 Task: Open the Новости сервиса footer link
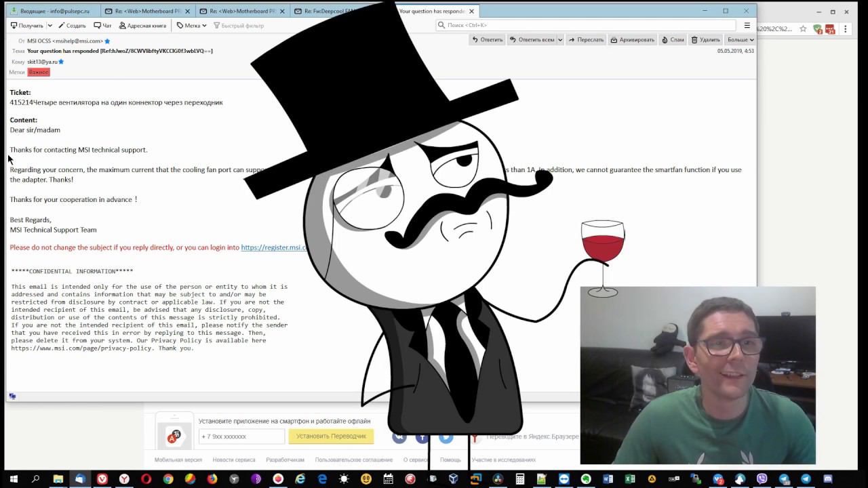(x=234, y=460)
